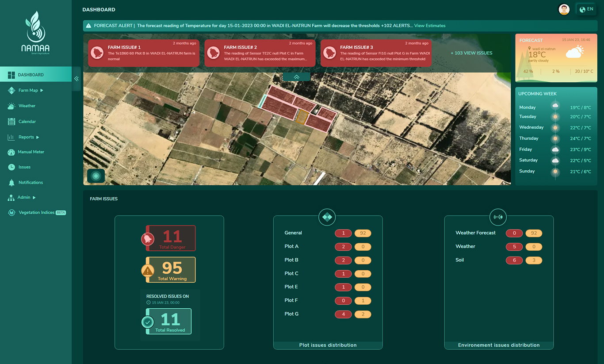Open the Issues menu item

[x=24, y=167]
